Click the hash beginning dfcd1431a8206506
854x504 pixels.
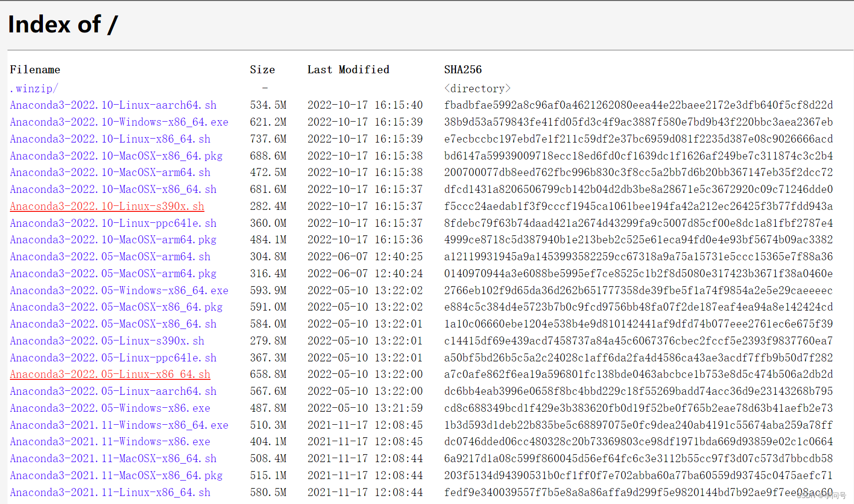point(639,189)
